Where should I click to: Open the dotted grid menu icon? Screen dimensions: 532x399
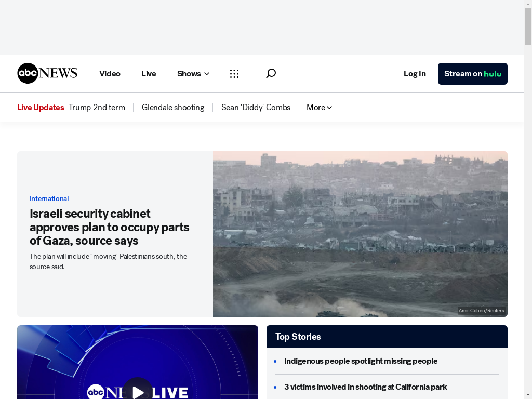234,74
